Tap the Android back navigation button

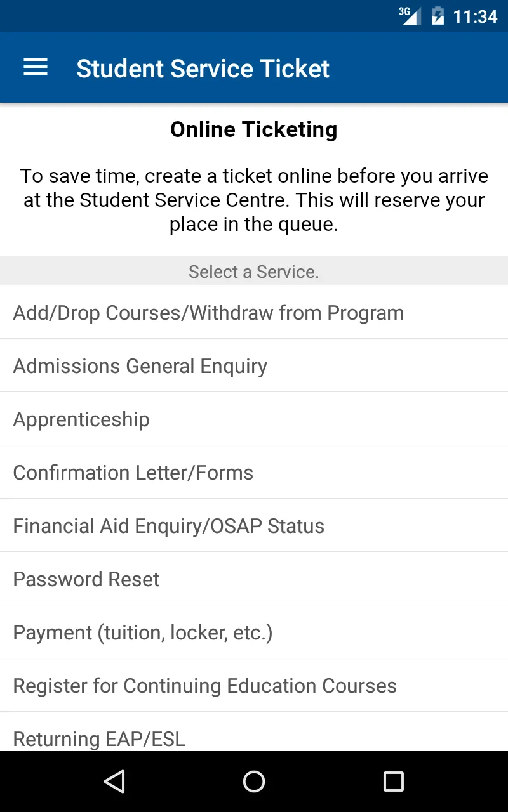114,782
